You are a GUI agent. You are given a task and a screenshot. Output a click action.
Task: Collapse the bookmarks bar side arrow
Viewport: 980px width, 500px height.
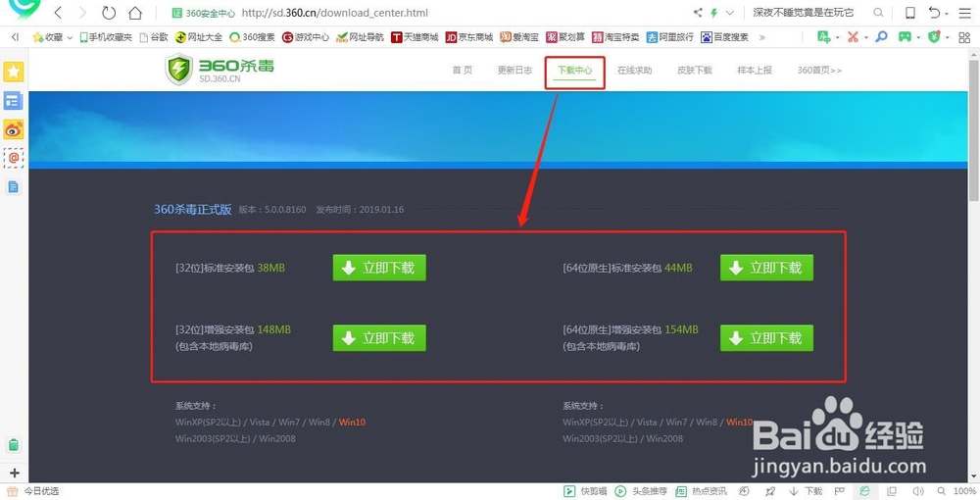(15, 37)
